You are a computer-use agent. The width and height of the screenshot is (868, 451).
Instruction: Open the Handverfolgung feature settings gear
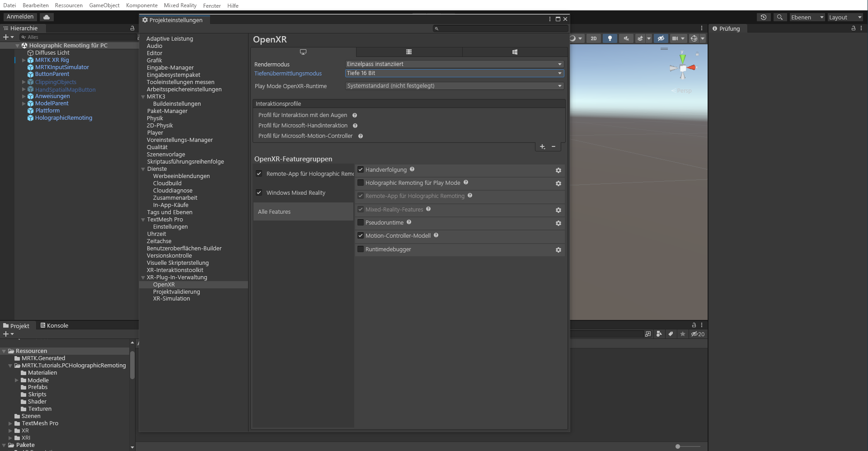click(x=558, y=170)
